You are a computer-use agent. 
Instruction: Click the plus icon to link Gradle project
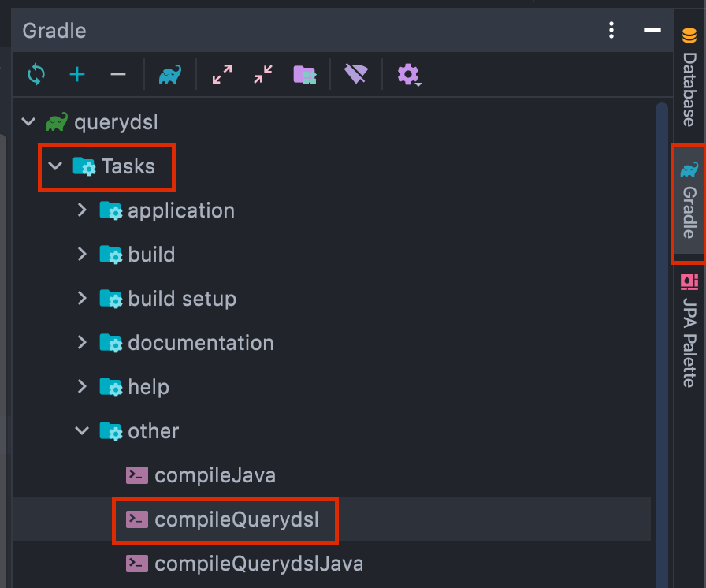coord(77,75)
